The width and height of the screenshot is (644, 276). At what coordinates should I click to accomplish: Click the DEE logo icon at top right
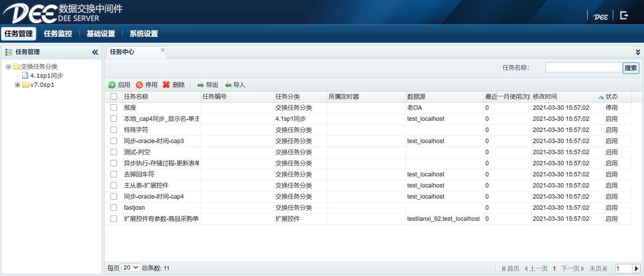(x=600, y=17)
